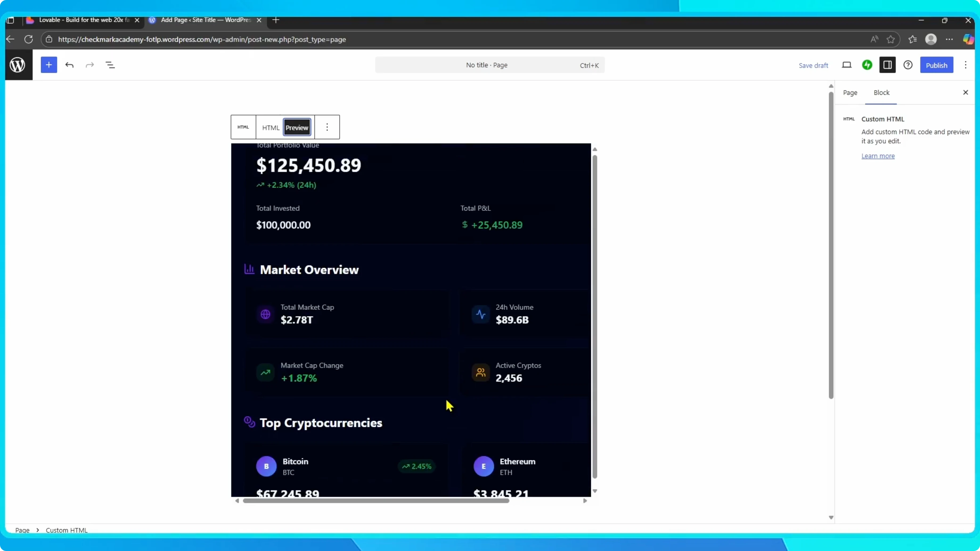Open the block toolbar options menu
Viewport: 980px width, 551px height.
coord(327,127)
